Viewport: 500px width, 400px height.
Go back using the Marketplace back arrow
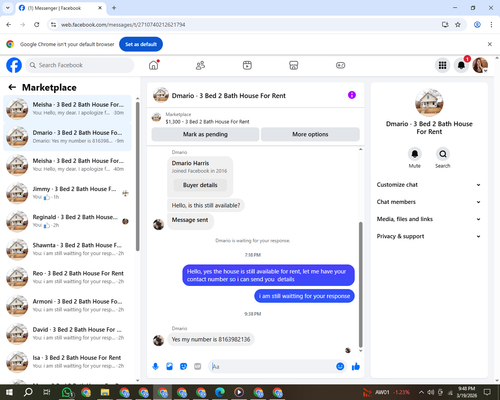(x=12, y=87)
